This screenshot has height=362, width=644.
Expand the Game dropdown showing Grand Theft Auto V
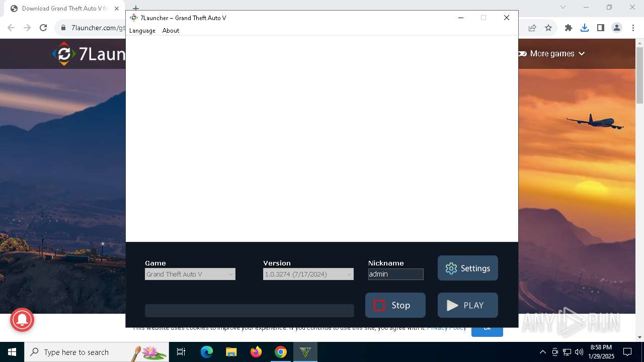click(190, 274)
